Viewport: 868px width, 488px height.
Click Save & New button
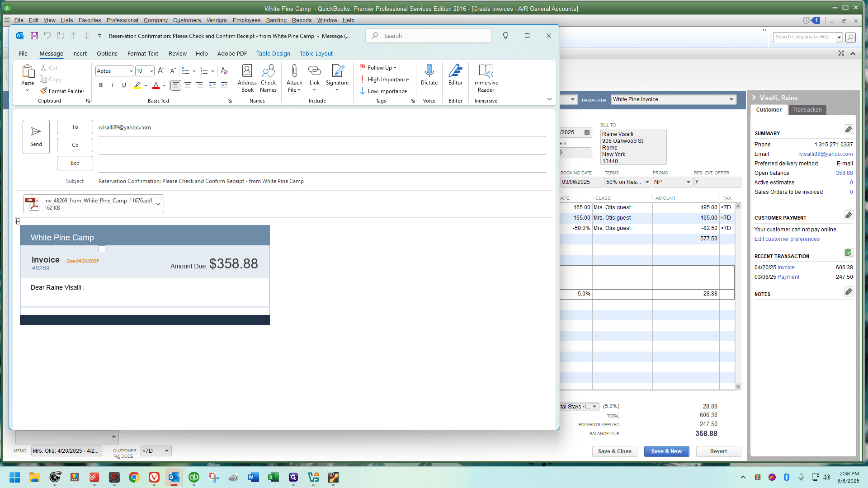[x=667, y=451]
